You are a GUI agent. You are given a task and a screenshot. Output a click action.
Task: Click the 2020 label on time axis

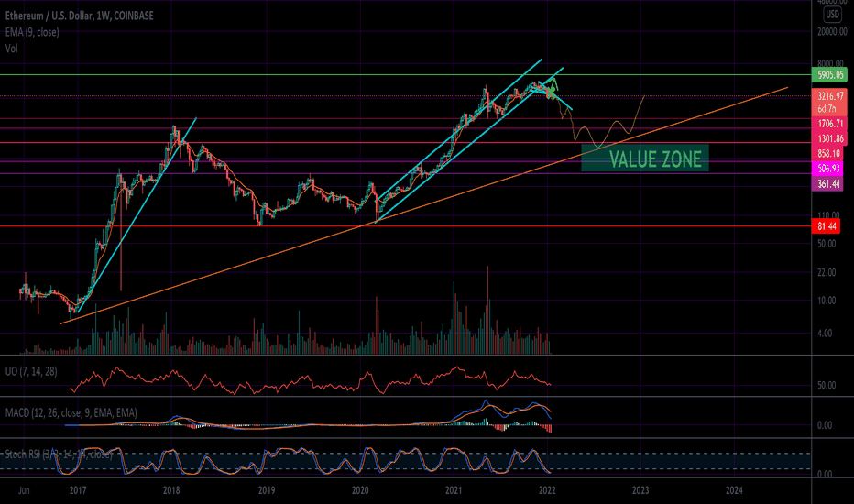click(x=360, y=490)
